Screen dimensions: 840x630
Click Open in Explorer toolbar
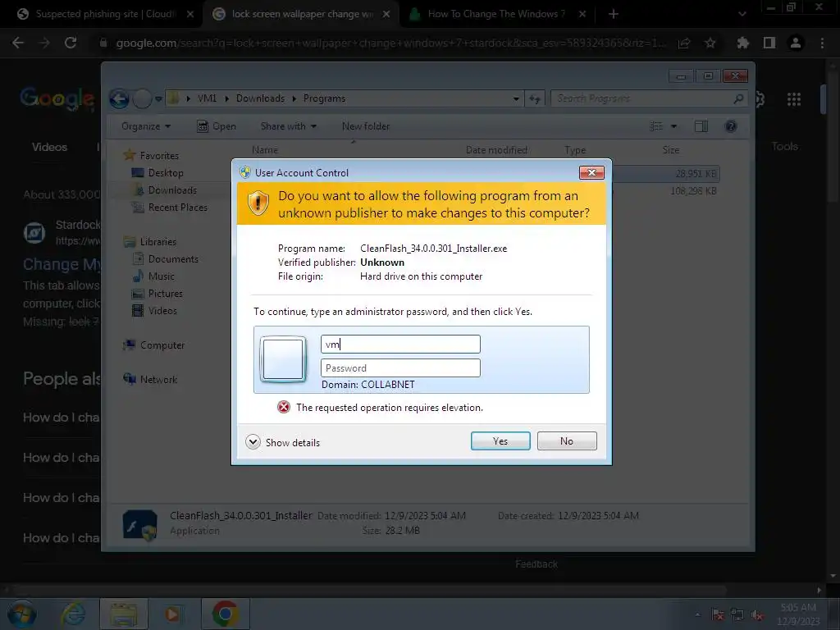point(217,126)
